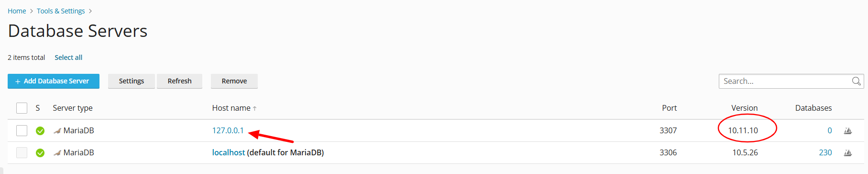Sort the table by Server type column
Viewport: 868px width, 174px height.
(73, 108)
